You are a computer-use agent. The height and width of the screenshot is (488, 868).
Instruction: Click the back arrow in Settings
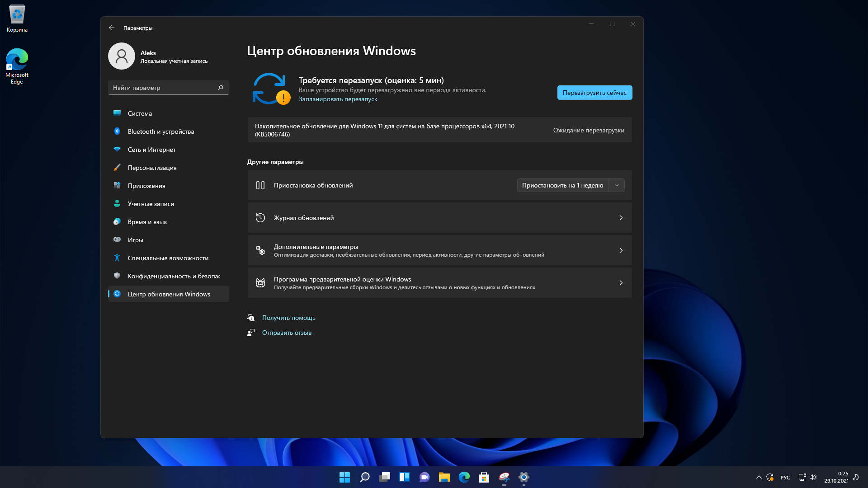tap(112, 28)
